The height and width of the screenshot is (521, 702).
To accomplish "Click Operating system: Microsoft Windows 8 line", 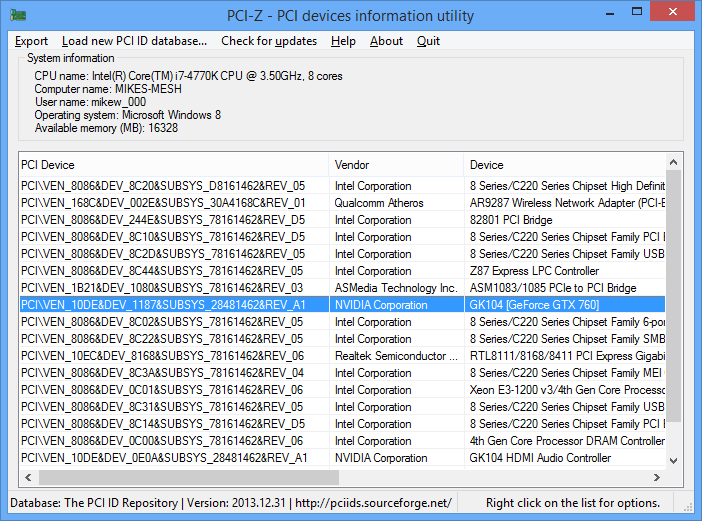I will tap(128, 115).
